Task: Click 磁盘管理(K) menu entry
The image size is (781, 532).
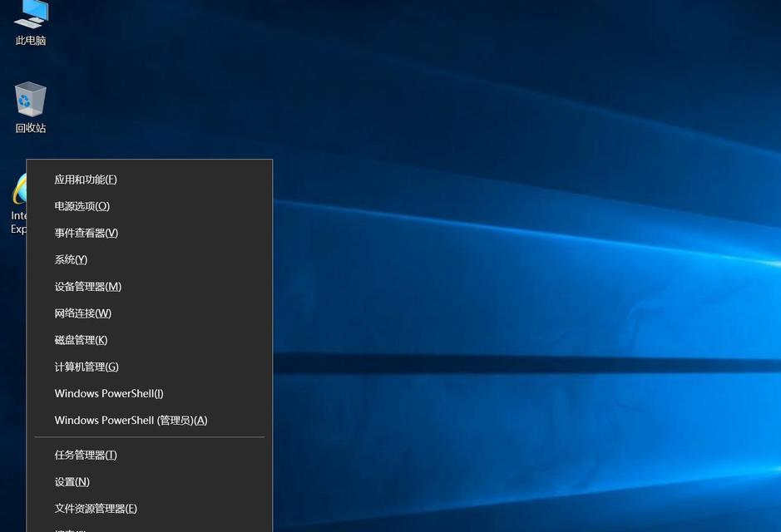Action: click(150, 341)
